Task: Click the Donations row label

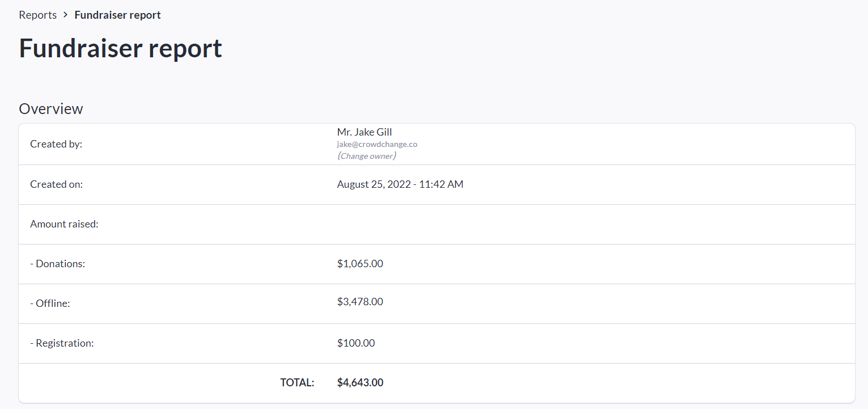Action: click(57, 264)
